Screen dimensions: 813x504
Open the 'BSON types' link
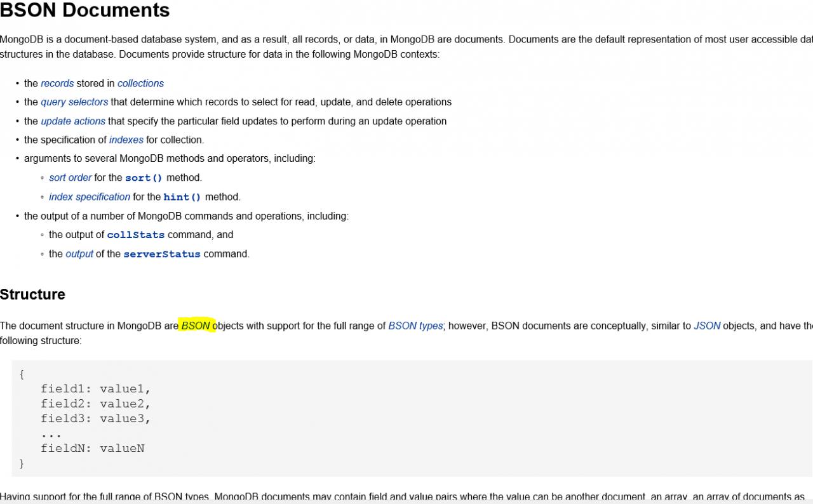415,326
